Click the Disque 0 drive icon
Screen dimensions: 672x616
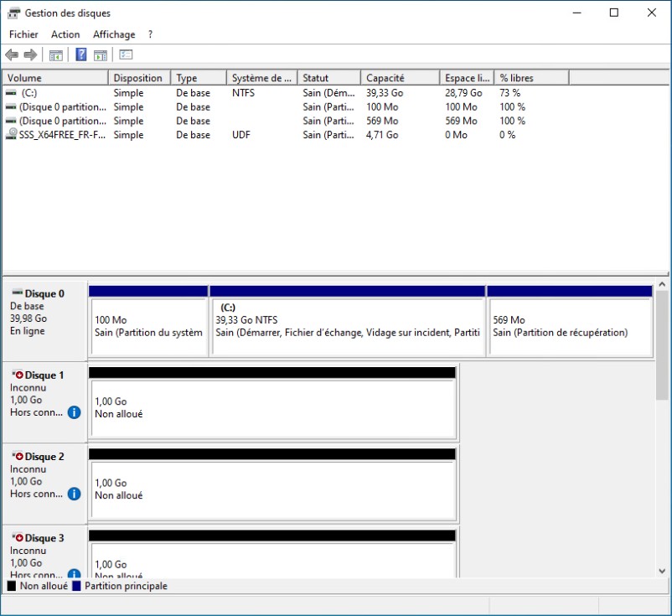click(x=18, y=292)
